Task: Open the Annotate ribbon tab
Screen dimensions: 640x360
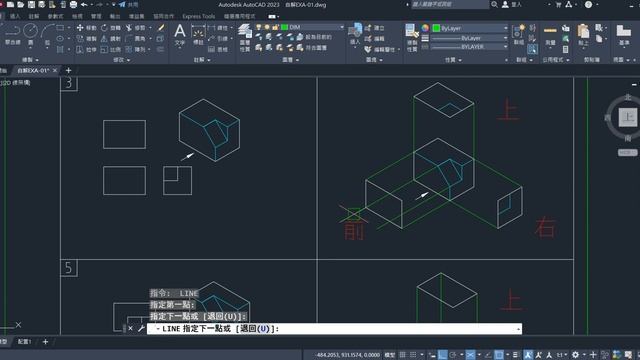Action: [x=34, y=16]
